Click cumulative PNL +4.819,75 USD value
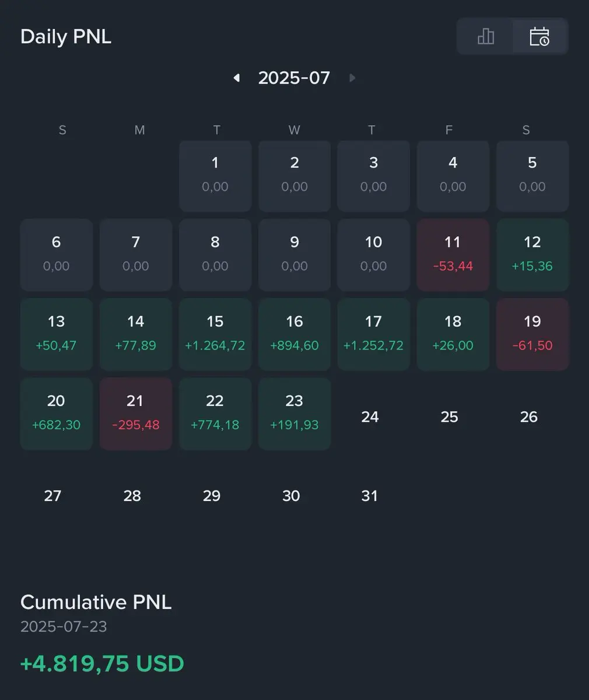This screenshot has height=700, width=589. (102, 664)
